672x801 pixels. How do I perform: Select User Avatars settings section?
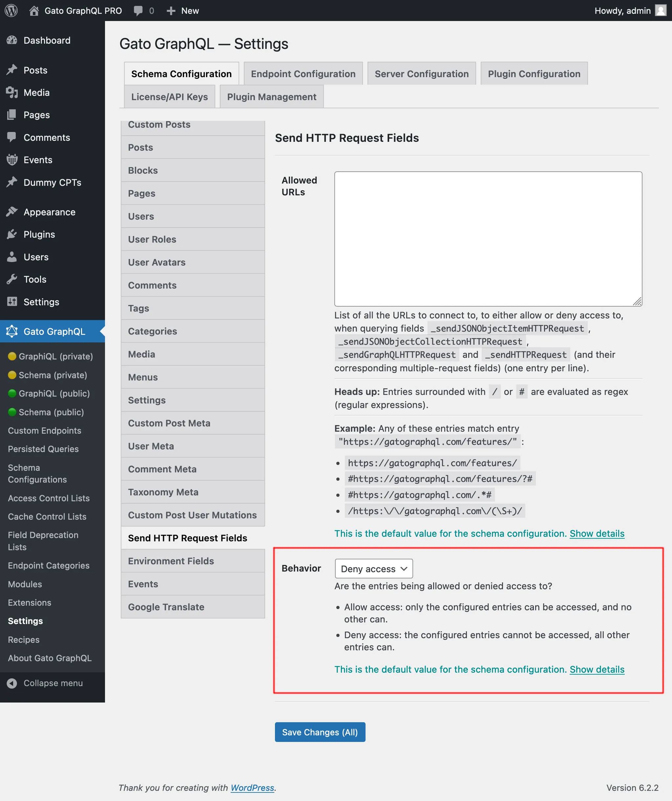193,262
